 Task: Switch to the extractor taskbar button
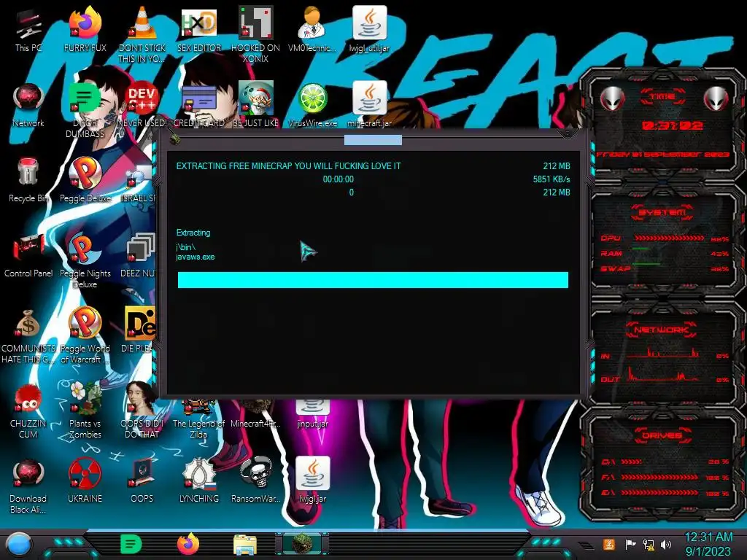[x=302, y=544]
